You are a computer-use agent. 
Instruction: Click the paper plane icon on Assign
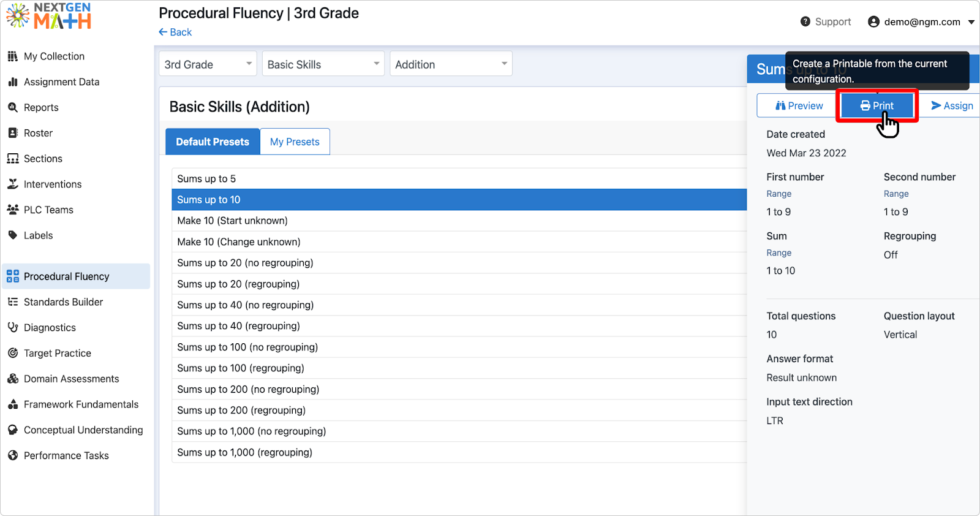point(936,105)
